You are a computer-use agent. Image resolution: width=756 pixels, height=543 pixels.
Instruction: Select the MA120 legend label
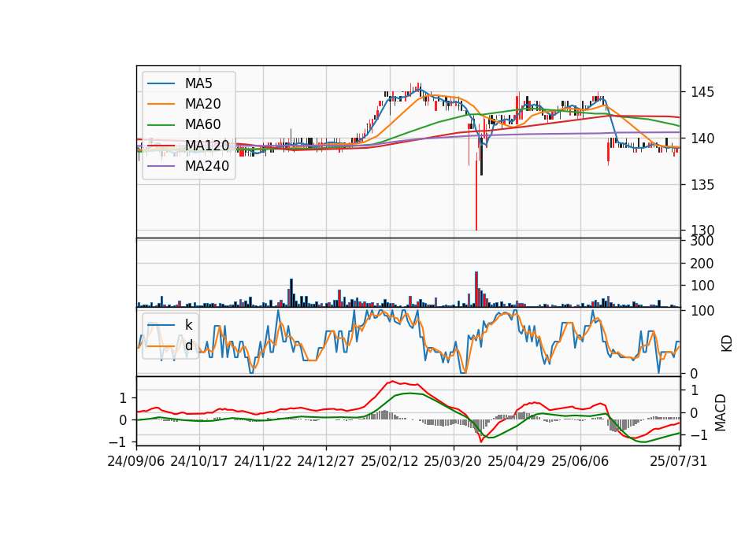pos(207,146)
